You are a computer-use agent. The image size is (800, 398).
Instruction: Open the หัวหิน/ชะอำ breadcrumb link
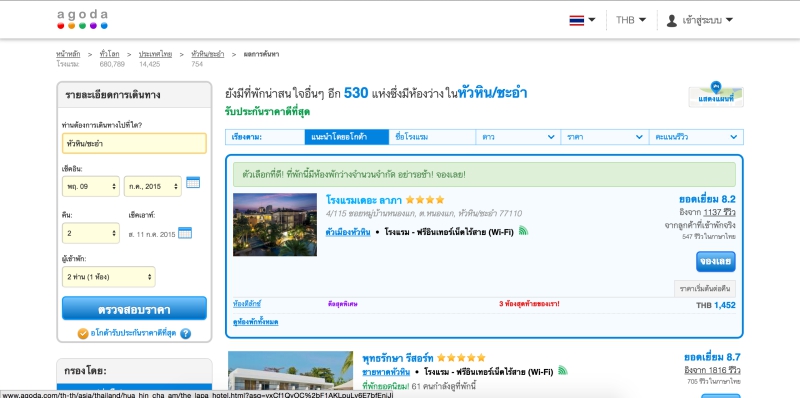point(208,54)
